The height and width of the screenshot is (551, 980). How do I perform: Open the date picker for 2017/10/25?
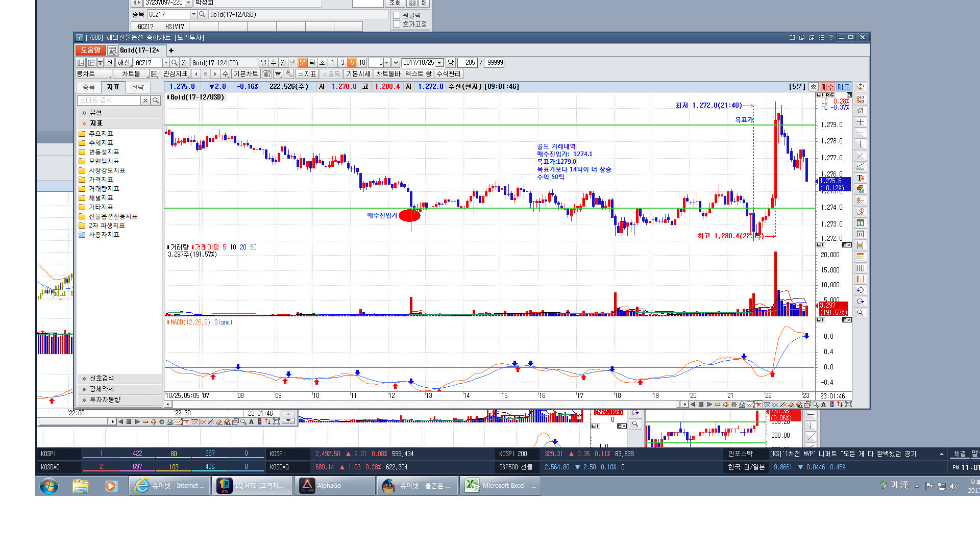pos(439,63)
